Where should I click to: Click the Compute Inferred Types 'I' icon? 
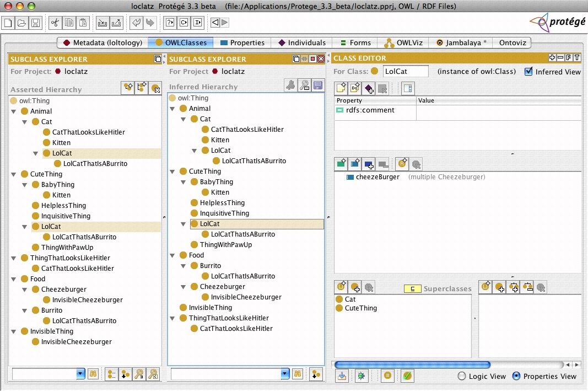198,23
